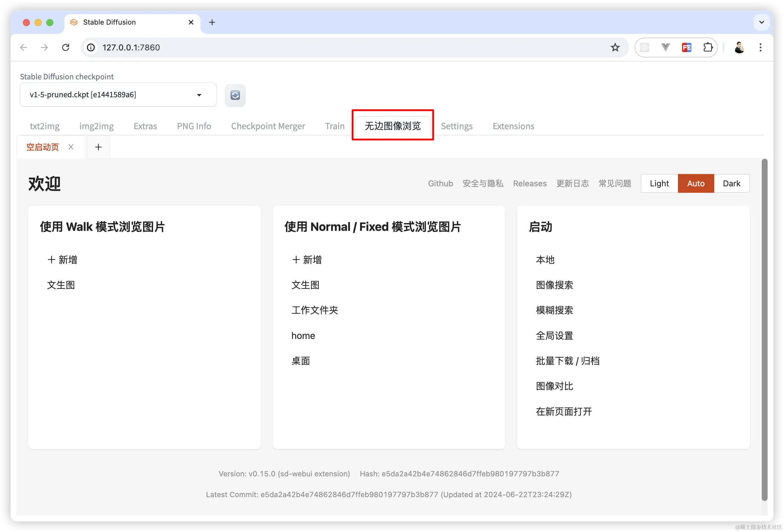Click the page vertical scrollbar
The height and width of the screenshot is (532, 784).
[x=764, y=330]
